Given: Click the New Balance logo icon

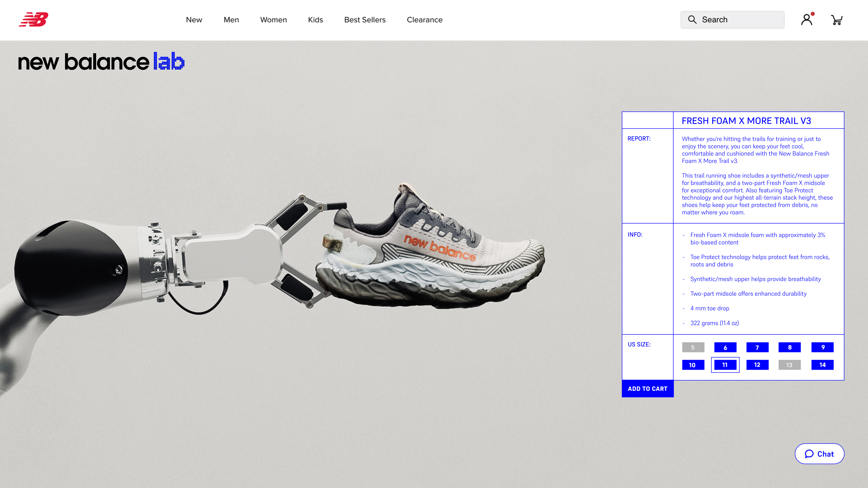Looking at the screenshot, I should click(x=34, y=20).
